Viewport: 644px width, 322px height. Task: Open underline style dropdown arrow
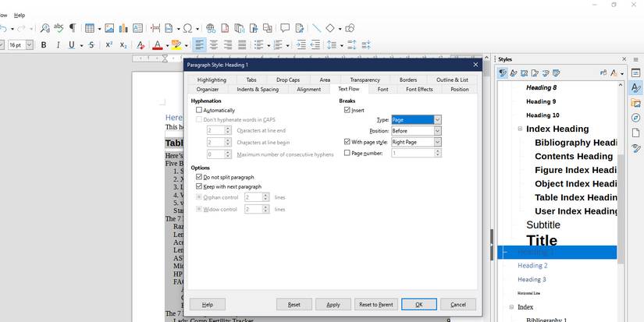point(81,45)
